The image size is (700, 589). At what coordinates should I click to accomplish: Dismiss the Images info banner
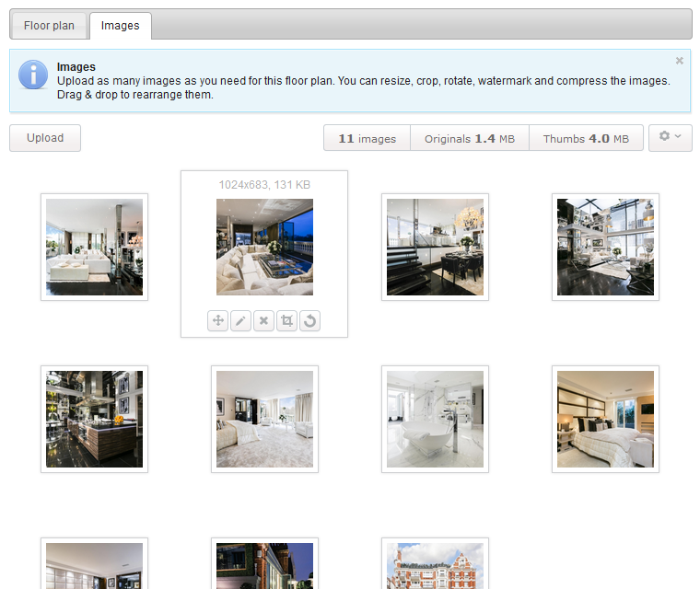[680, 61]
